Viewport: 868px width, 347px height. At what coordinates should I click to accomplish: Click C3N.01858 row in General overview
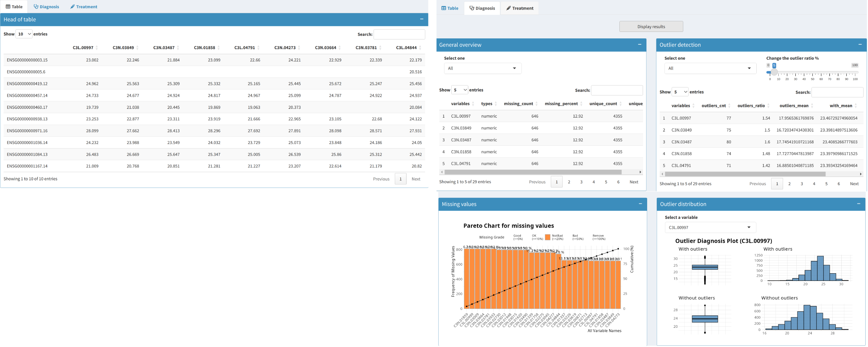point(541,152)
